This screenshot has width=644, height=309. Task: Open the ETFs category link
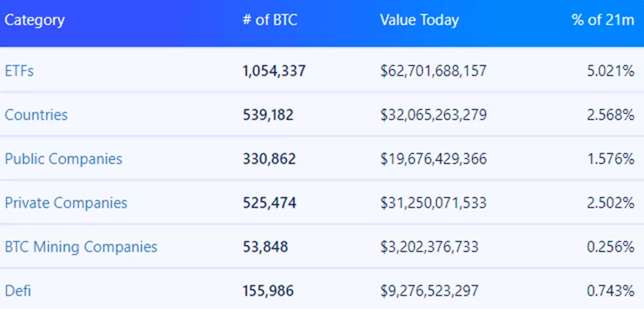[19, 71]
